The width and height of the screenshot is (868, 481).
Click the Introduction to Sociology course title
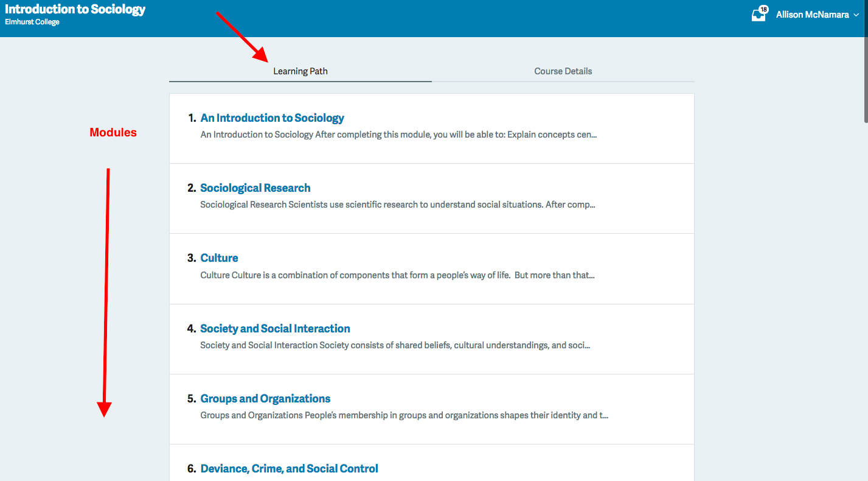click(75, 10)
